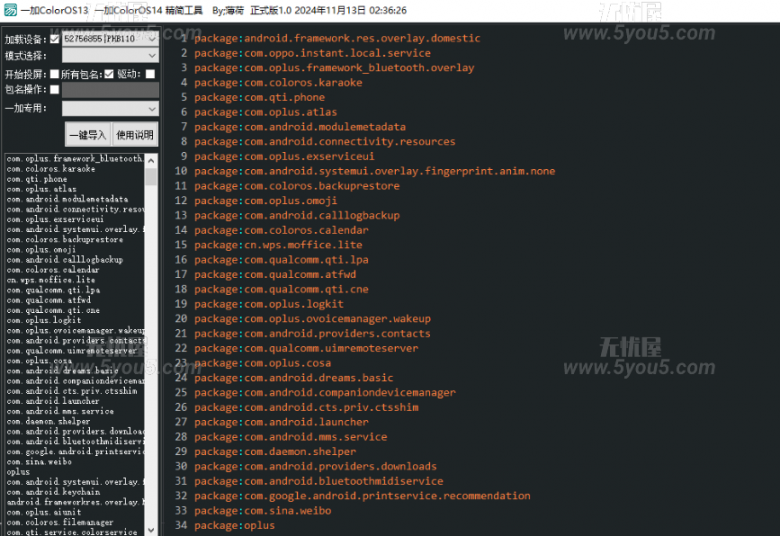Select com.daemon.shelper in left list
Screen dimensions: 780x536
pos(48,422)
